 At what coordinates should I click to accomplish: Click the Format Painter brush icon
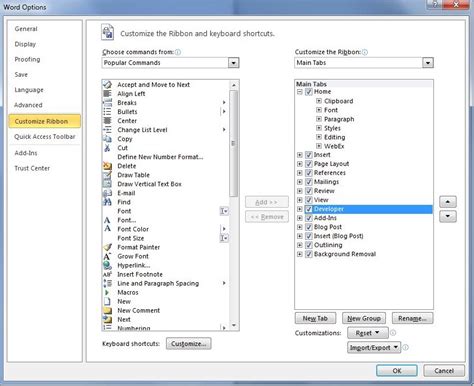(x=107, y=247)
